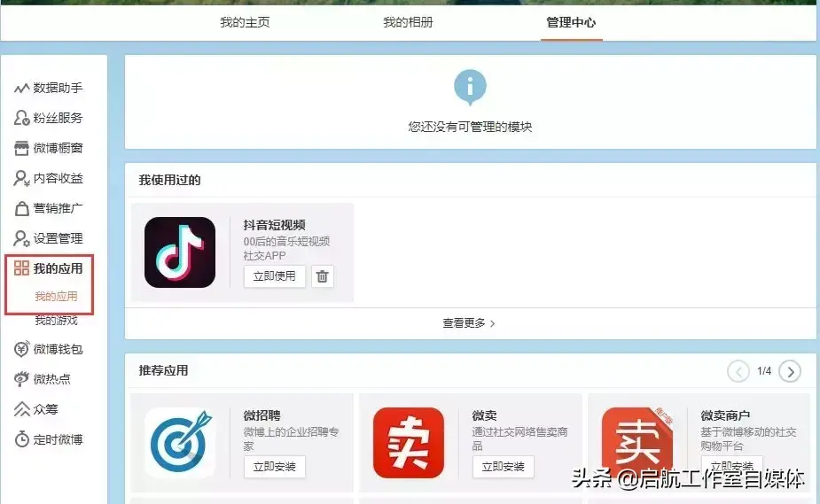Click the 数据助手 chart line icon
820x504 pixels.
click(x=21, y=89)
